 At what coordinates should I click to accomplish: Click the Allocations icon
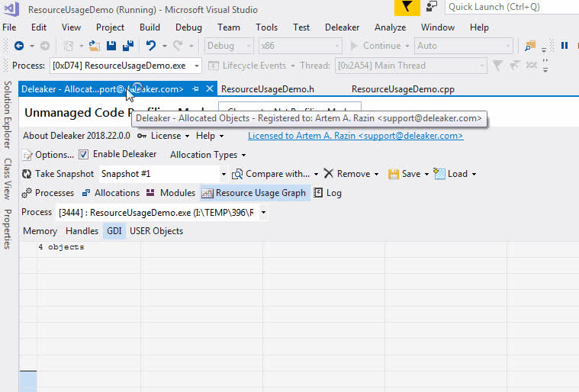click(x=86, y=193)
